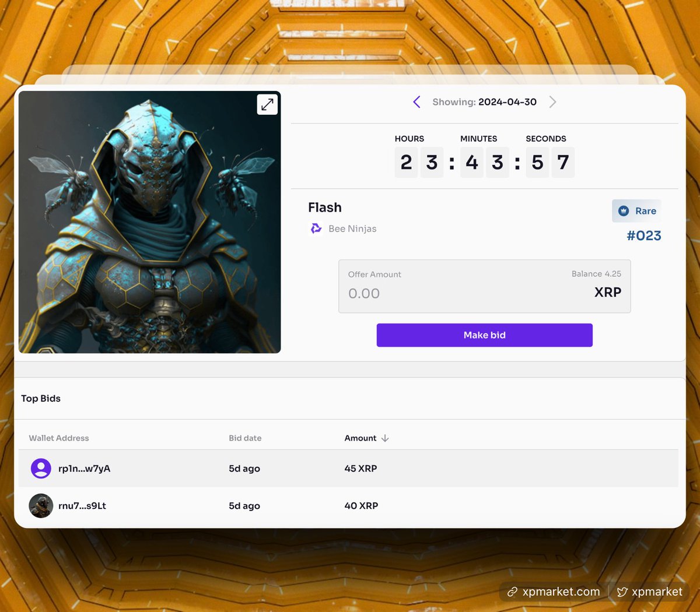Click the Flash NFT title

point(325,207)
